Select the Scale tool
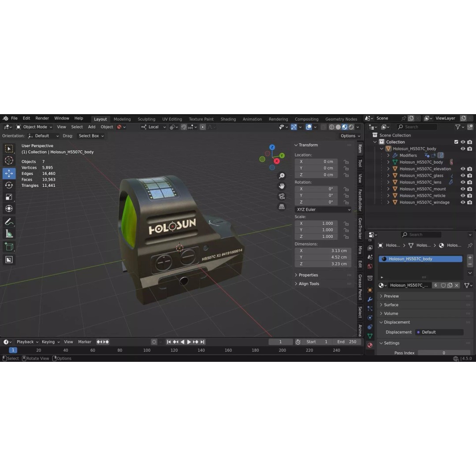 9,197
